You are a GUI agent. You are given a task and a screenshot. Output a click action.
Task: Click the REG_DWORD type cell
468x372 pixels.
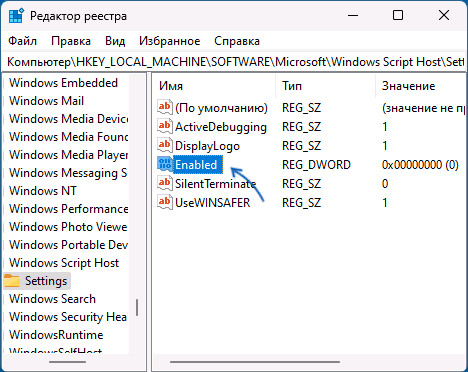point(316,165)
